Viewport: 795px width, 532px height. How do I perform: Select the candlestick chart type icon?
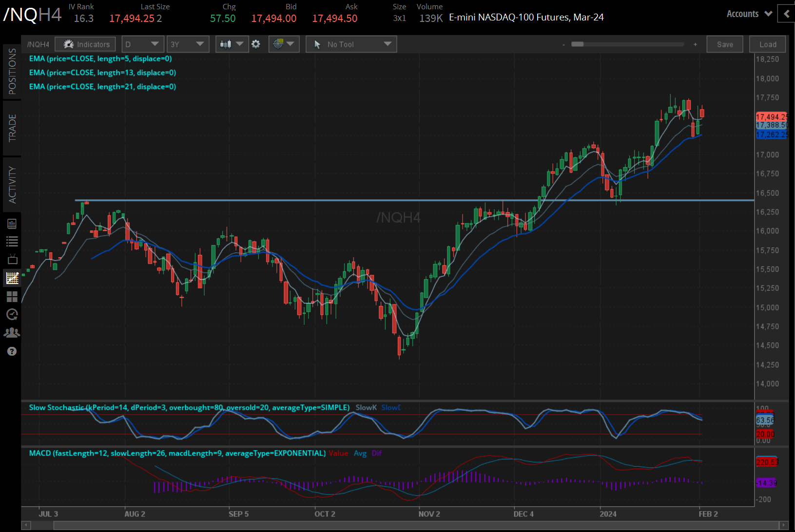point(226,44)
